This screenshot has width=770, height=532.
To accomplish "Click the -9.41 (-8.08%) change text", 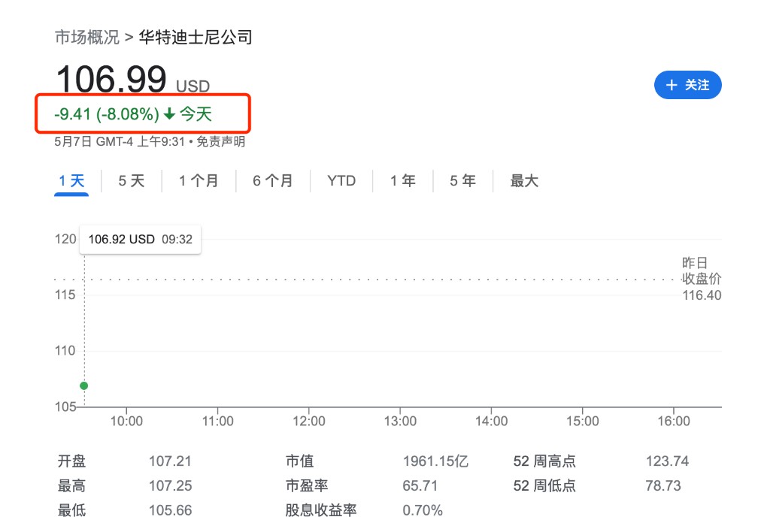I will 107,114.
